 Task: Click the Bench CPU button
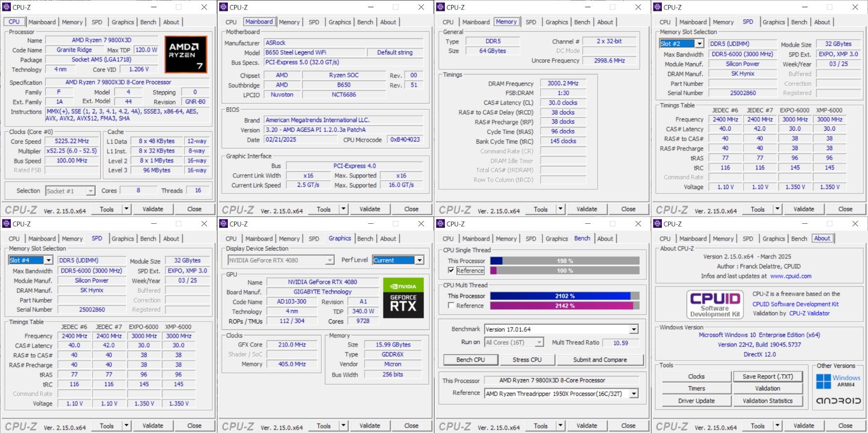pos(470,359)
